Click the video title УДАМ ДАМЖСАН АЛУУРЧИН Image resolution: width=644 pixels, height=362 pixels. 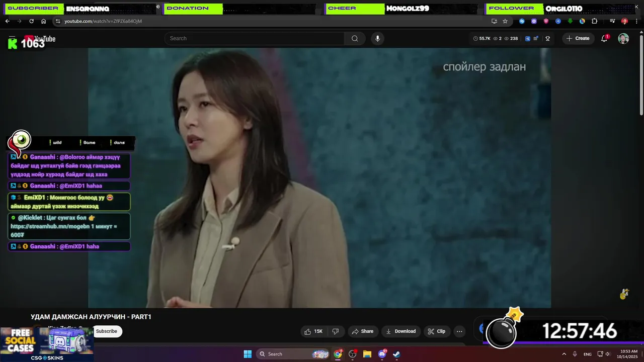91,317
